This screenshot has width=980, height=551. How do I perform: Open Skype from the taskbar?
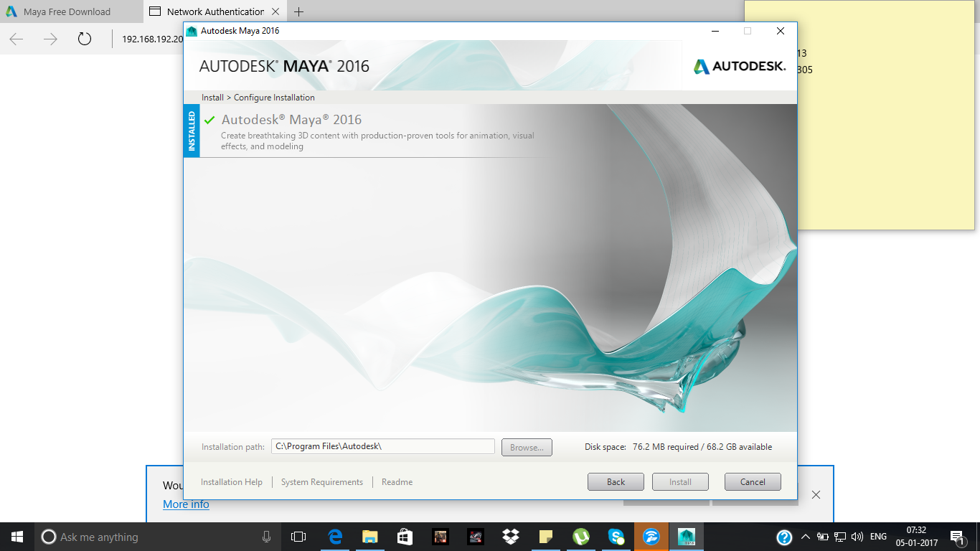616,536
